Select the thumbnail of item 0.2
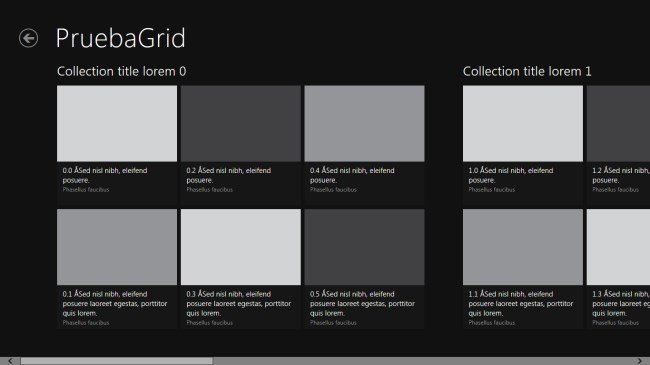This screenshot has width=650, height=365. tap(241, 124)
